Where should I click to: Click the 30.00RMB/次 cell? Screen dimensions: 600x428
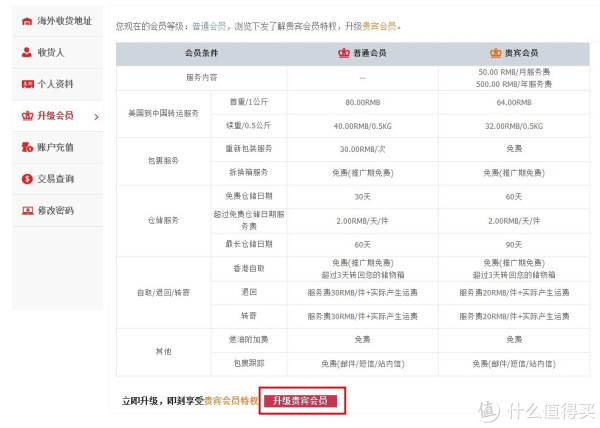[x=362, y=149]
